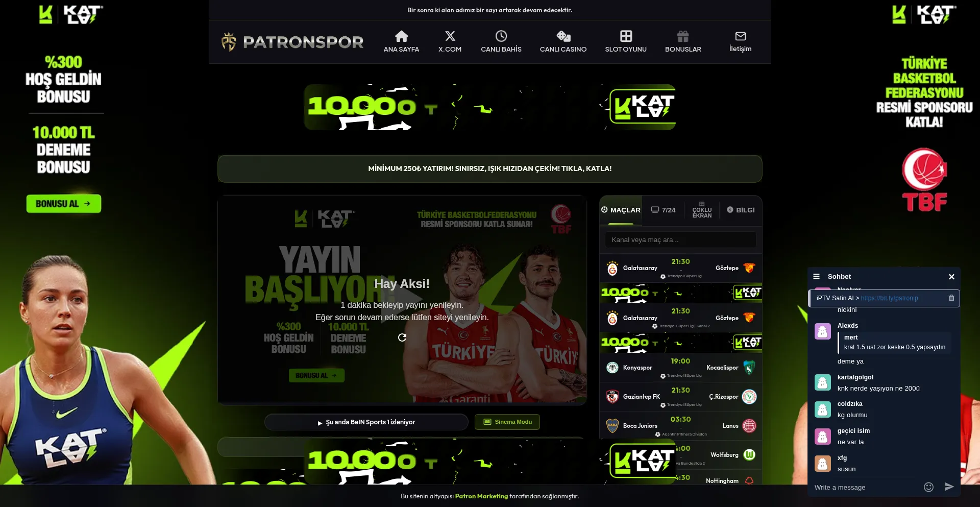Click the BONUSU AL button inside video player
Screen dimensions: 980x507
[316, 375]
